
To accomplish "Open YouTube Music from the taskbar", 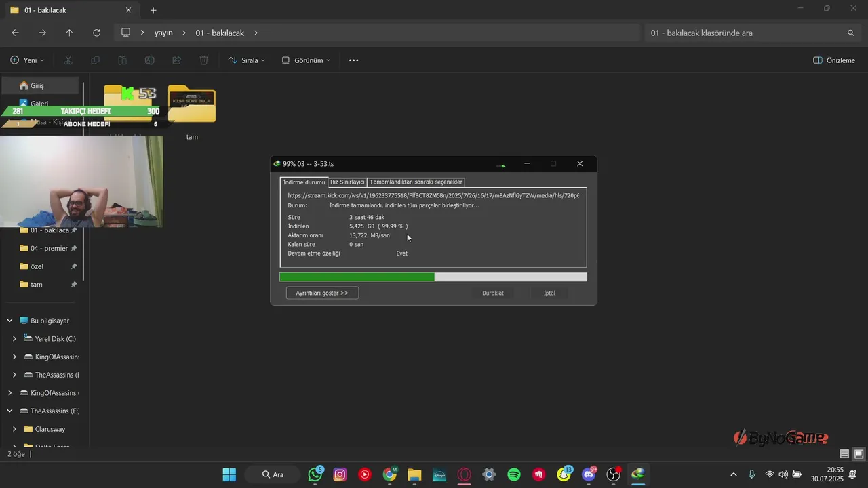I will (x=365, y=474).
